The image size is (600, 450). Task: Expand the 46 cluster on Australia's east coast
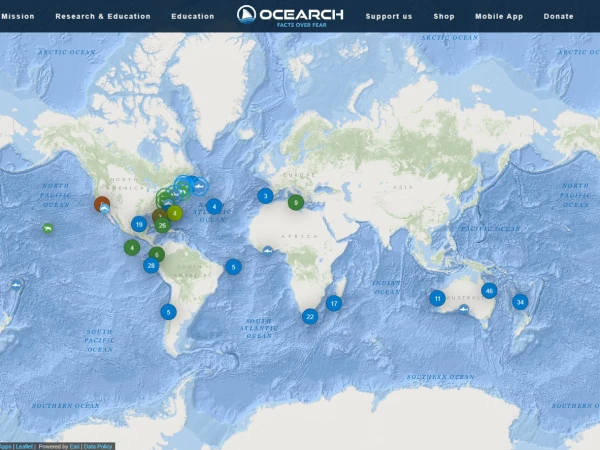[x=489, y=290]
